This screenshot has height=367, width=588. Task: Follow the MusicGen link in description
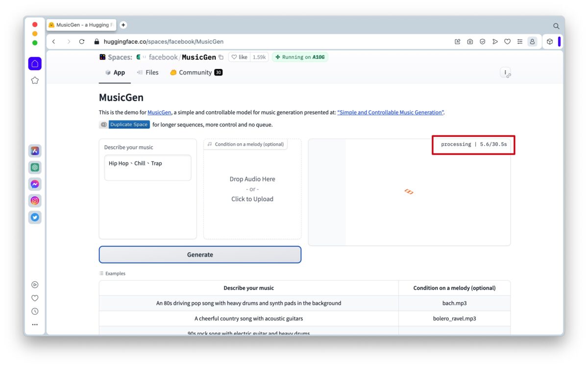159,112
